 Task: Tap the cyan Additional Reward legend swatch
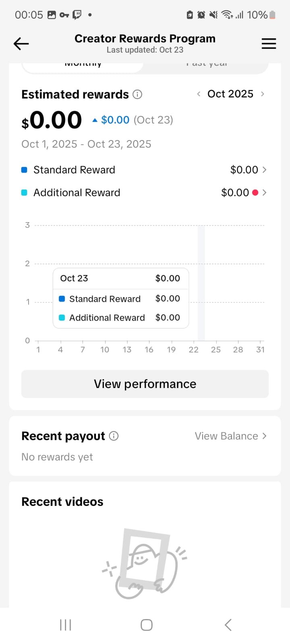coord(24,193)
